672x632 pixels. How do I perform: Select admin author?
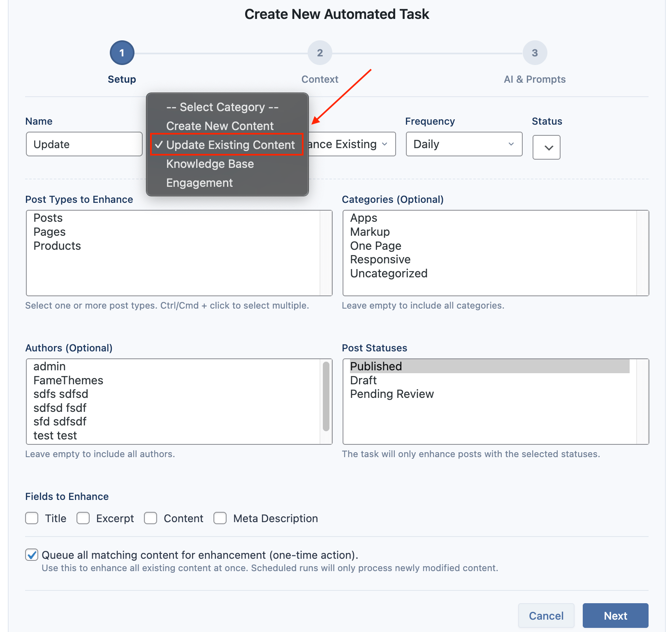click(173, 366)
